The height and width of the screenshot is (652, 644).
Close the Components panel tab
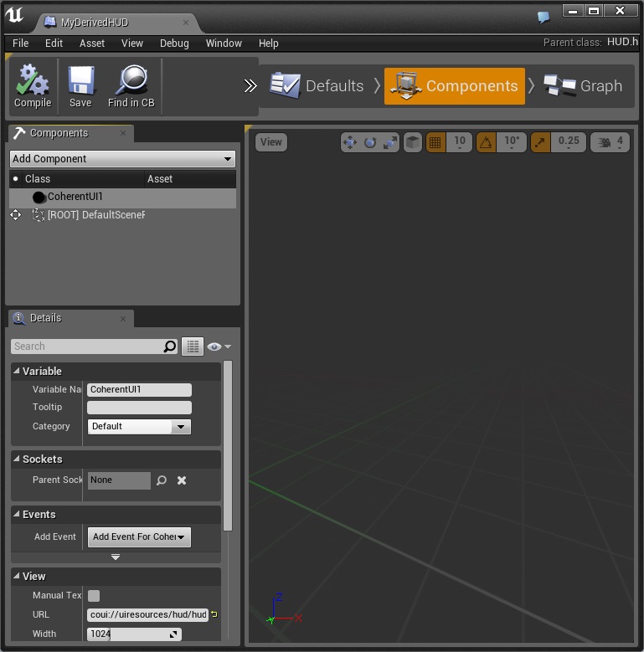[x=123, y=133]
